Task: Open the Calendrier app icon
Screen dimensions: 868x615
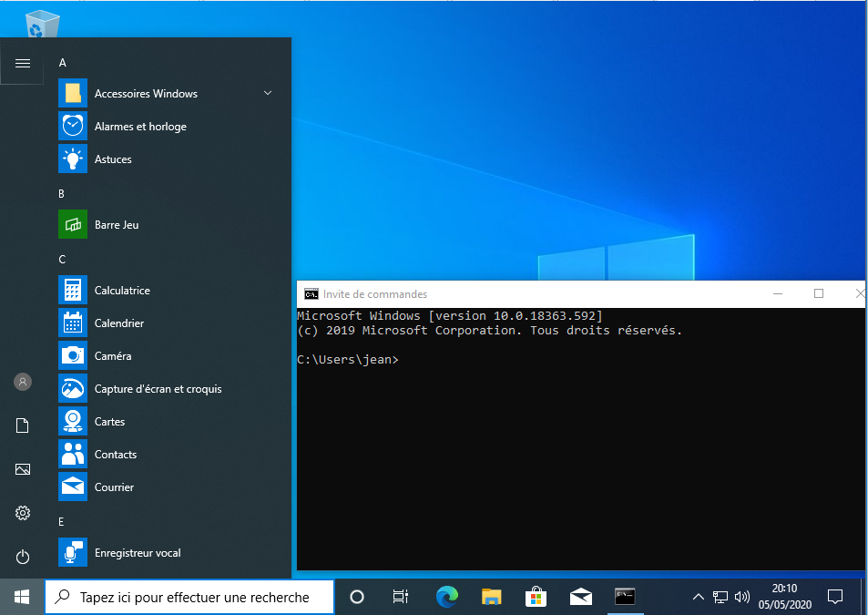Action: pyautogui.click(x=73, y=323)
